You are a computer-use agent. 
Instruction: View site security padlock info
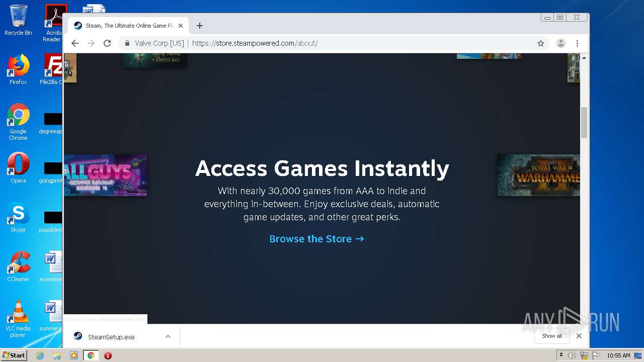(127, 43)
